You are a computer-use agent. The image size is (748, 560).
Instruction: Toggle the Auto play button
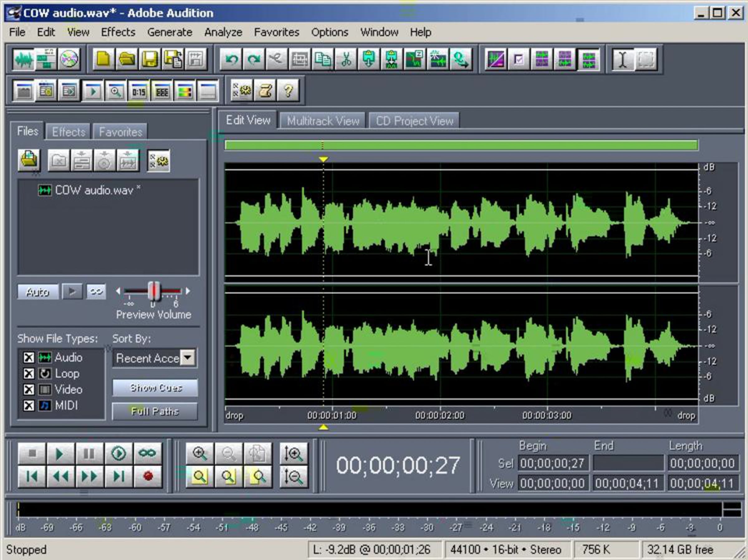[x=38, y=292]
